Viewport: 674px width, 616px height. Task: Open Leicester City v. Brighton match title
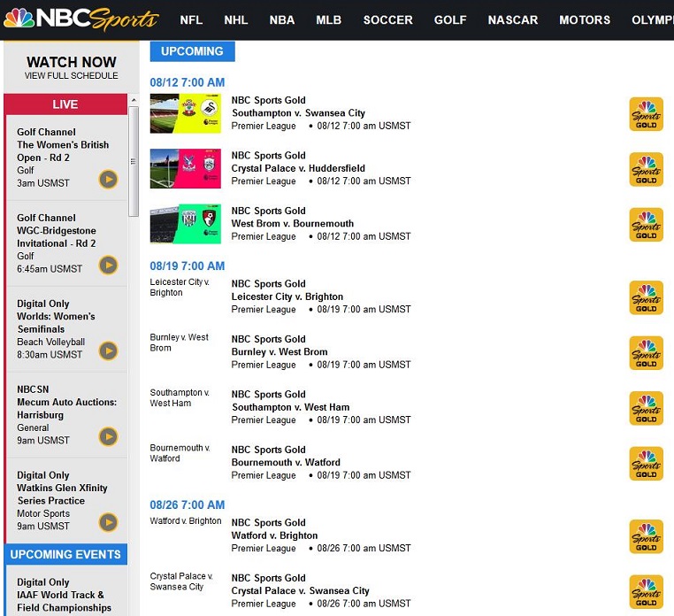pyautogui.click(x=287, y=296)
